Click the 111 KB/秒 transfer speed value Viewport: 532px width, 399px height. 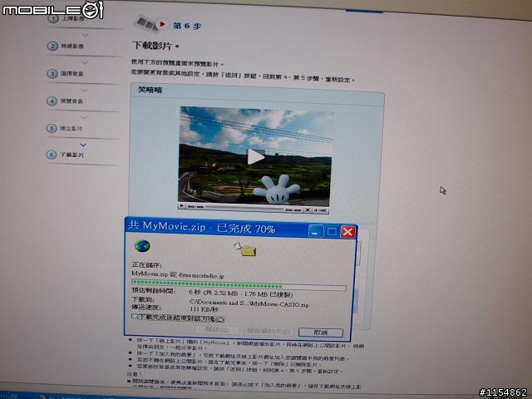(x=204, y=309)
